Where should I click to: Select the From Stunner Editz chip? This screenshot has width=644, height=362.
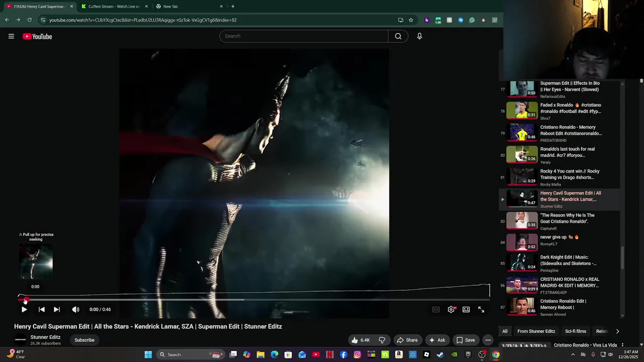tap(536, 331)
